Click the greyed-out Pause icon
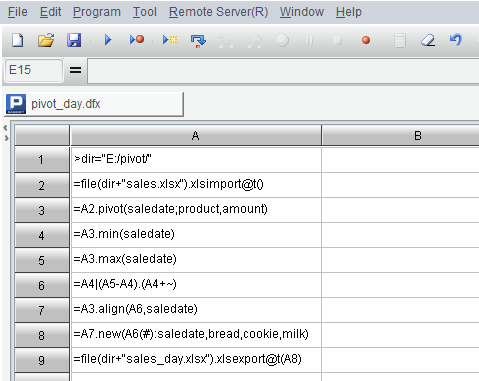This screenshot has width=479, height=381. (x=310, y=41)
